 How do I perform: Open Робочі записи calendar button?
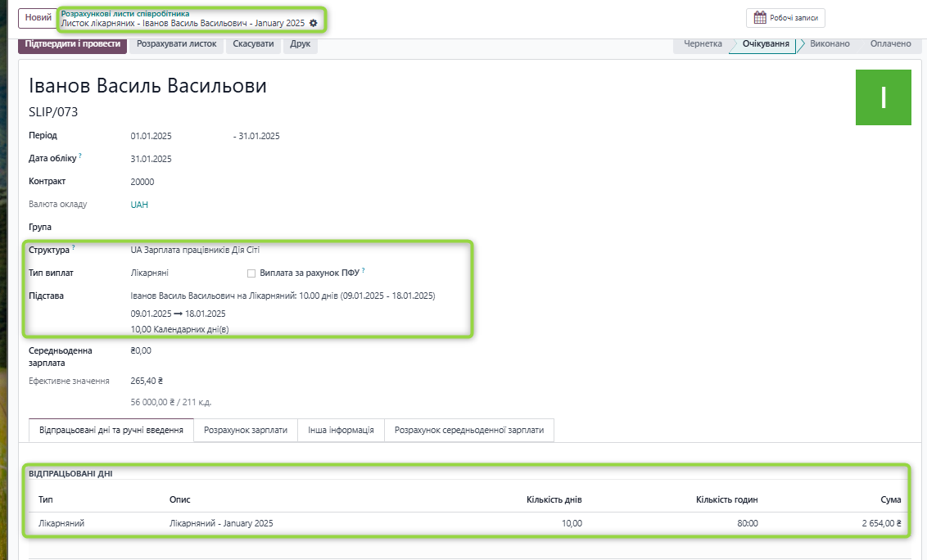pos(785,17)
